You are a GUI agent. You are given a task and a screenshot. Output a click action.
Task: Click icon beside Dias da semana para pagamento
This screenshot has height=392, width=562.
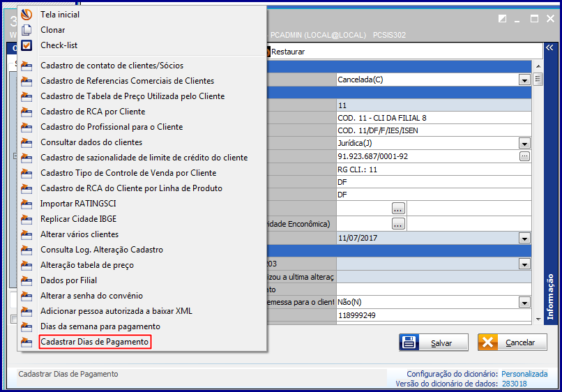click(26, 326)
